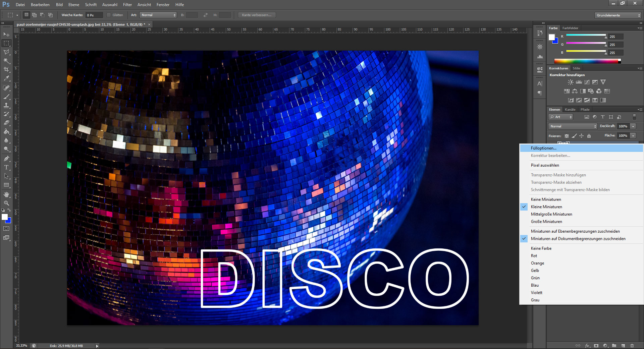Select the Eraser tool
The width and height of the screenshot is (644, 349).
click(6, 123)
